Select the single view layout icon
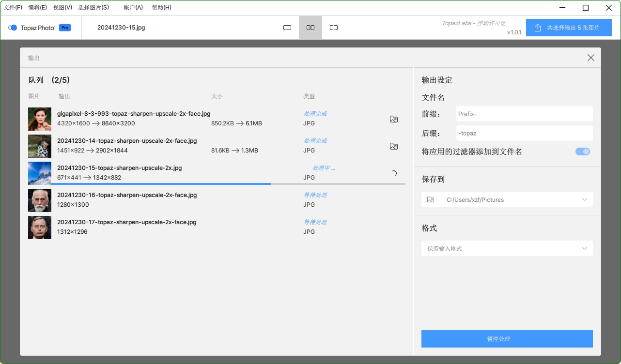This screenshot has width=621, height=364. pos(287,28)
